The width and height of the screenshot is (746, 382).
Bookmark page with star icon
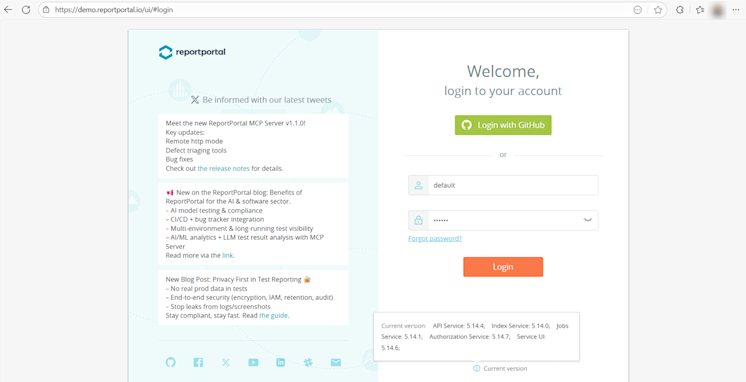pyautogui.click(x=658, y=10)
